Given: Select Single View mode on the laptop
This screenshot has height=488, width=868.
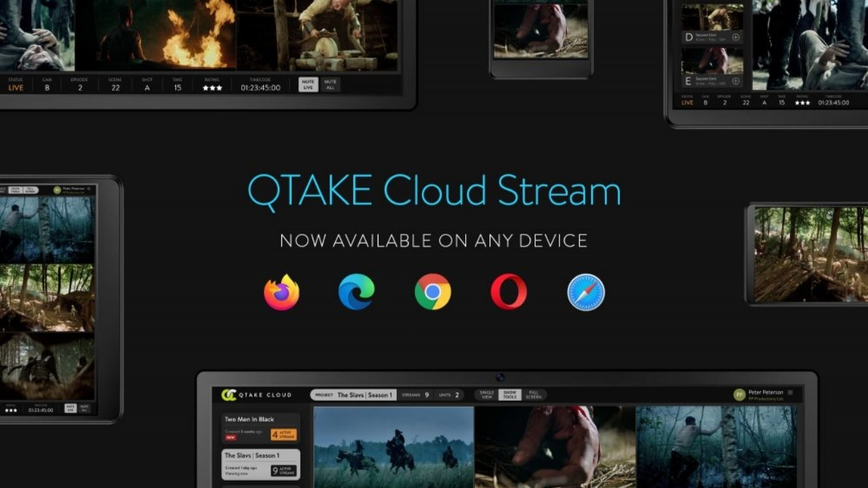Looking at the screenshot, I should click(x=486, y=394).
